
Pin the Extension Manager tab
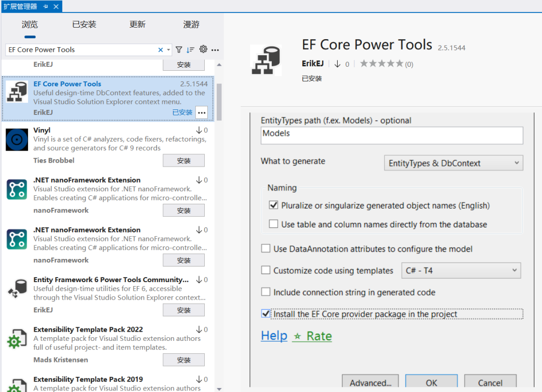(46, 6)
